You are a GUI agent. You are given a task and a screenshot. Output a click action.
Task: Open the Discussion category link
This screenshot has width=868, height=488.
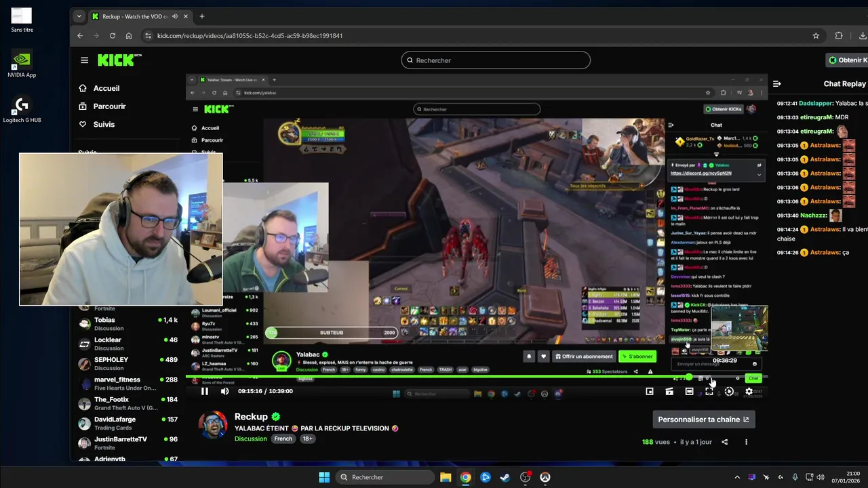(251, 439)
